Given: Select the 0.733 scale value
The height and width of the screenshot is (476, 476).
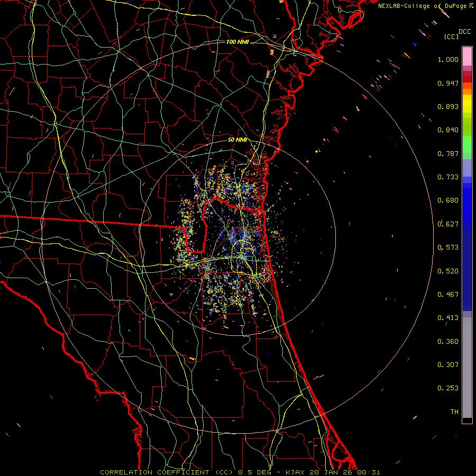Looking at the screenshot, I should (448, 177).
